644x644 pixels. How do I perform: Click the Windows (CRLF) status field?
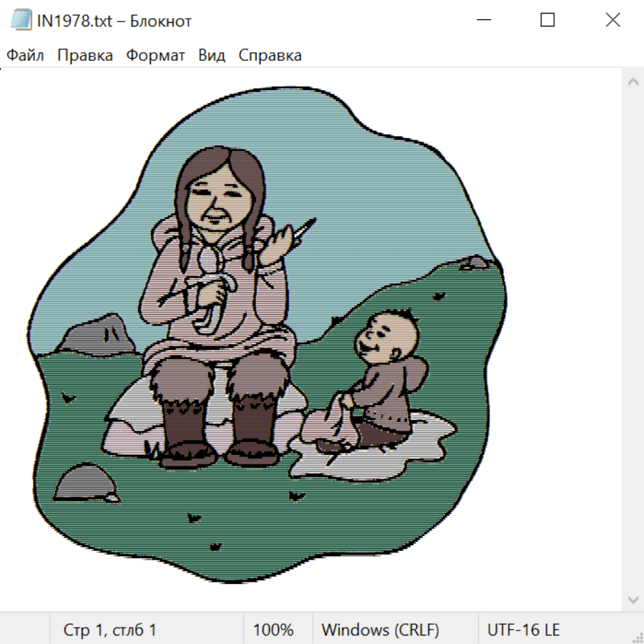(380, 630)
